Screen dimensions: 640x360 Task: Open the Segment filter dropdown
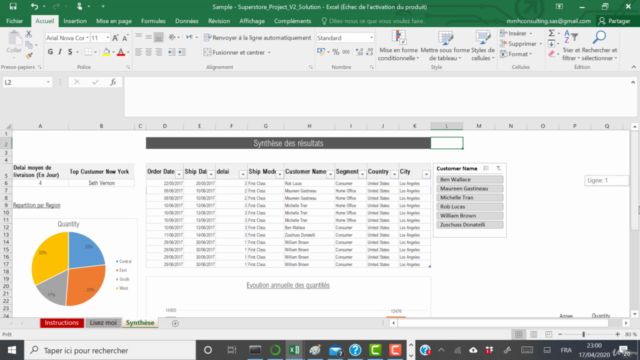point(362,175)
